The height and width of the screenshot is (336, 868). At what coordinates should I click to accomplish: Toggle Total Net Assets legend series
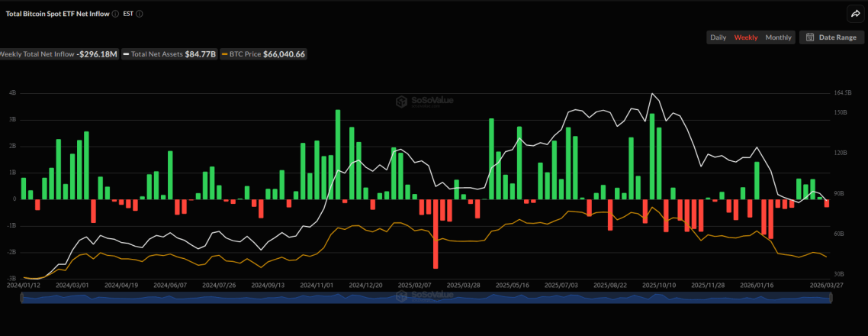157,54
